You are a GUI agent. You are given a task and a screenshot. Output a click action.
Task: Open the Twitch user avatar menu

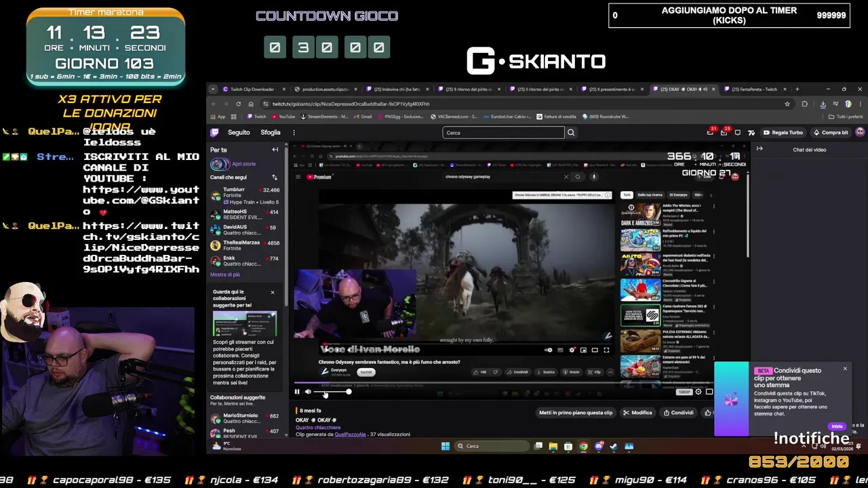(860, 133)
